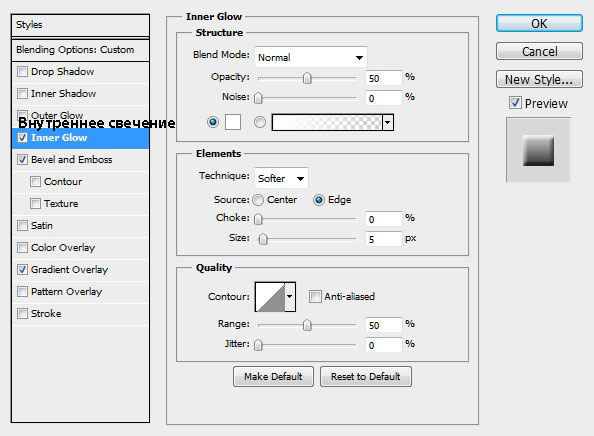Viewport: 594px width, 436px height.
Task: Click the Choke percentage field
Action: [x=383, y=219]
